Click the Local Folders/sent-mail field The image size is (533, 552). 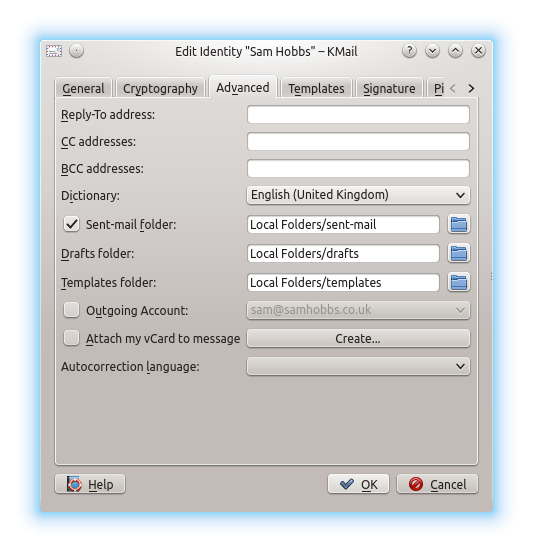coord(343,224)
